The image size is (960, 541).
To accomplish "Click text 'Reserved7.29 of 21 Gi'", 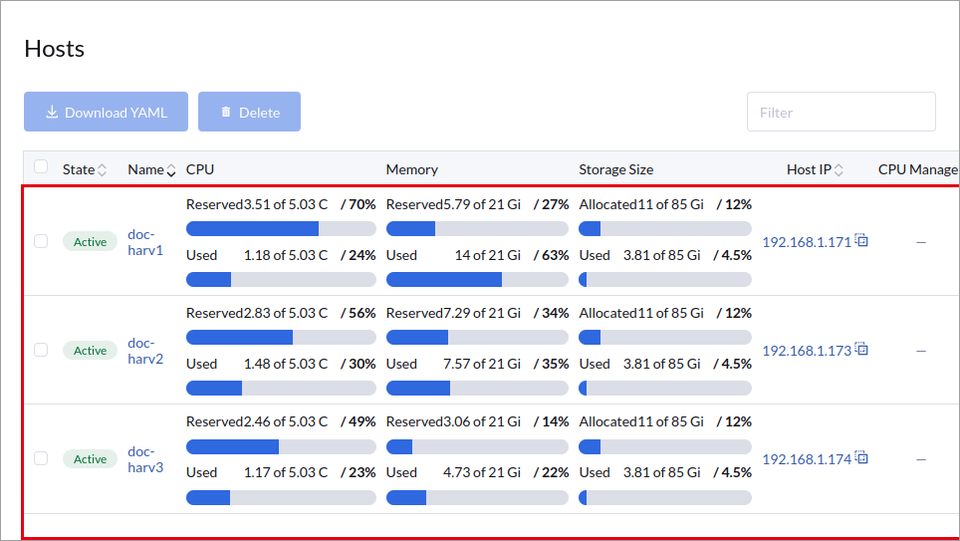I will coord(454,313).
